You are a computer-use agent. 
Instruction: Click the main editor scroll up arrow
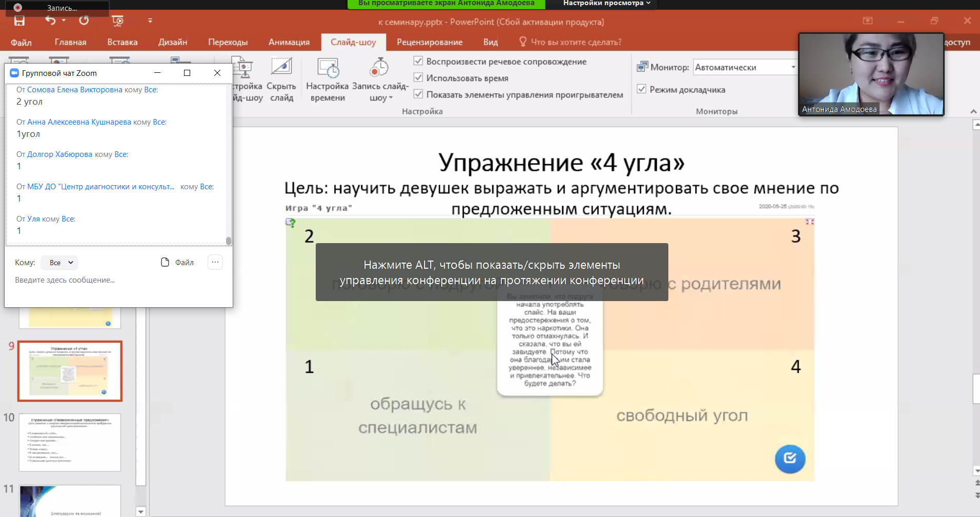(976, 124)
